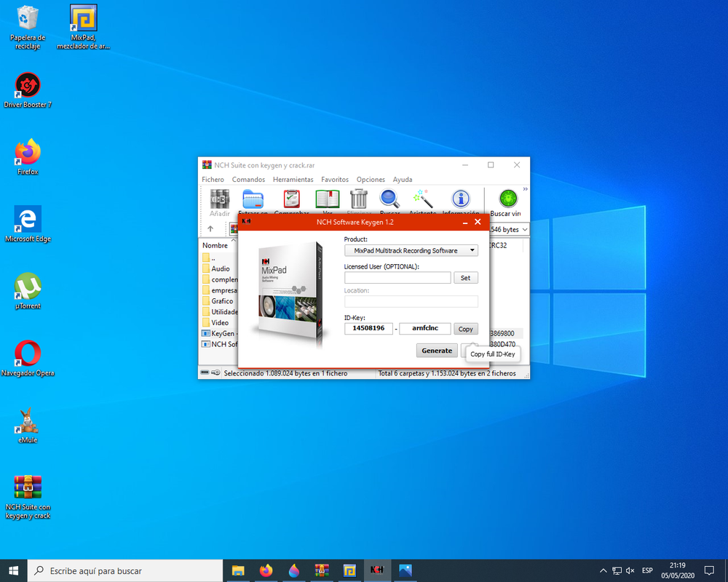
Task: Click the WinRAR taskbar icon
Action: (322, 570)
